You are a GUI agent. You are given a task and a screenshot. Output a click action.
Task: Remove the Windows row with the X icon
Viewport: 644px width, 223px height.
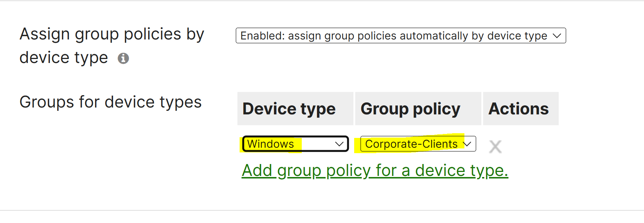coord(495,147)
